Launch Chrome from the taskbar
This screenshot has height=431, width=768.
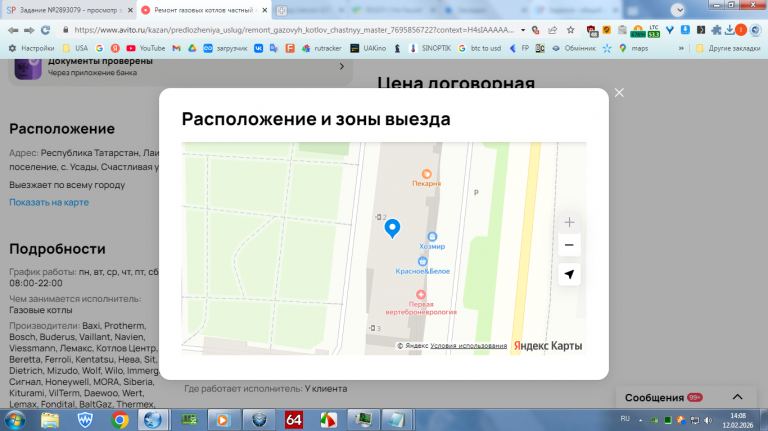click(x=120, y=420)
